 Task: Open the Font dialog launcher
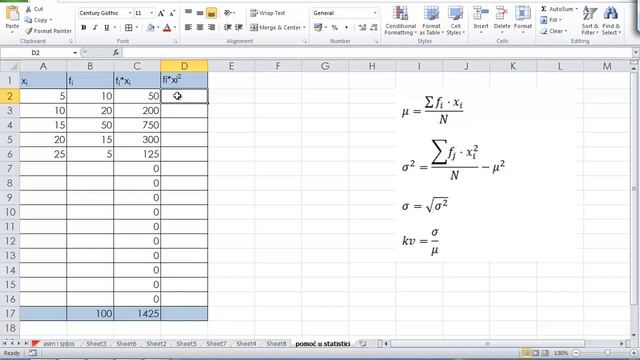tap(175, 41)
